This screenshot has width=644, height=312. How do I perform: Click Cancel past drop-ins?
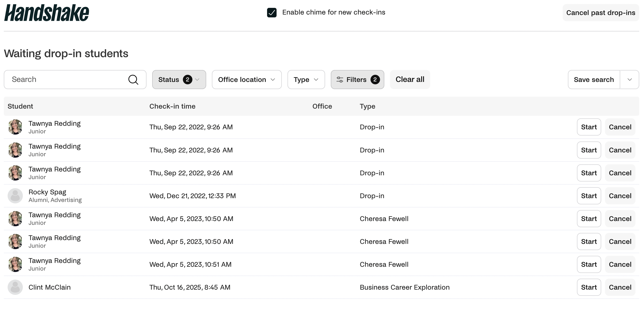(x=601, y=13)
